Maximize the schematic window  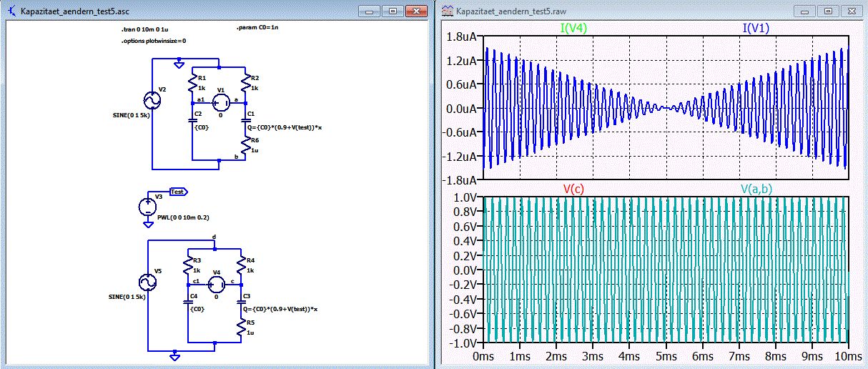click(x=393, y=11)
